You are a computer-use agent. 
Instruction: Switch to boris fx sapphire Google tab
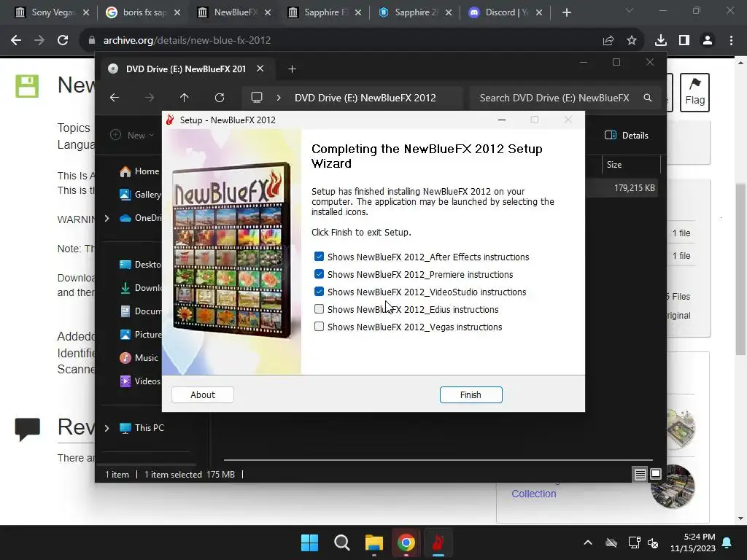click(144, 12)
